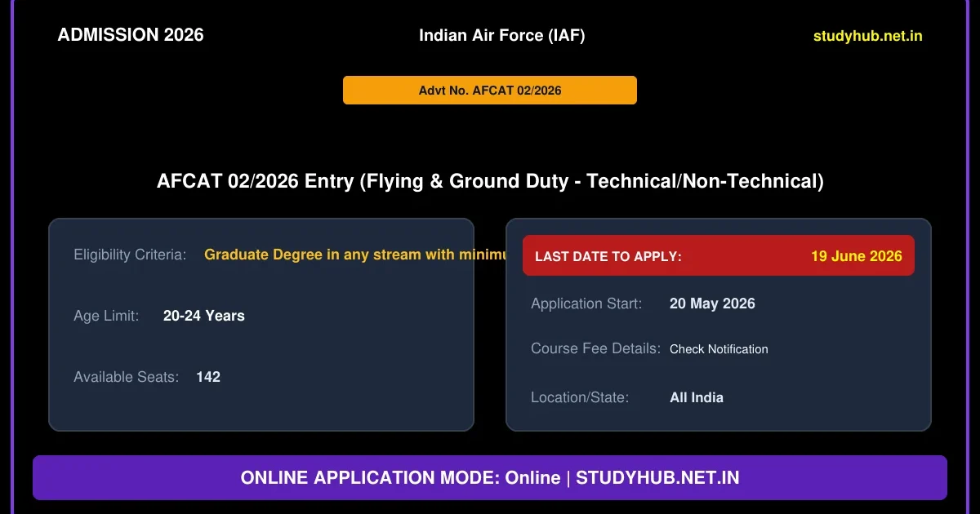
Task: Click the Course Fee Details label
Action: click(x=596, y=348)
